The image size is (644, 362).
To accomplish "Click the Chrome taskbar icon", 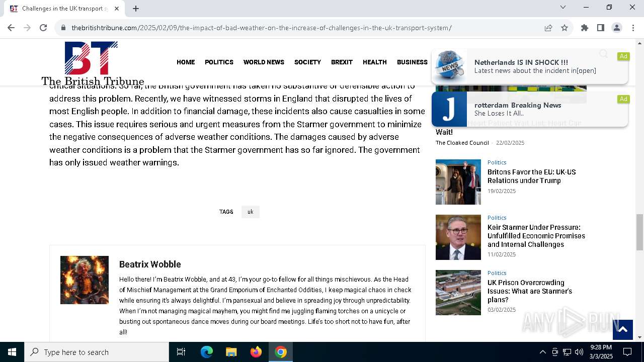I will (281, 352).
